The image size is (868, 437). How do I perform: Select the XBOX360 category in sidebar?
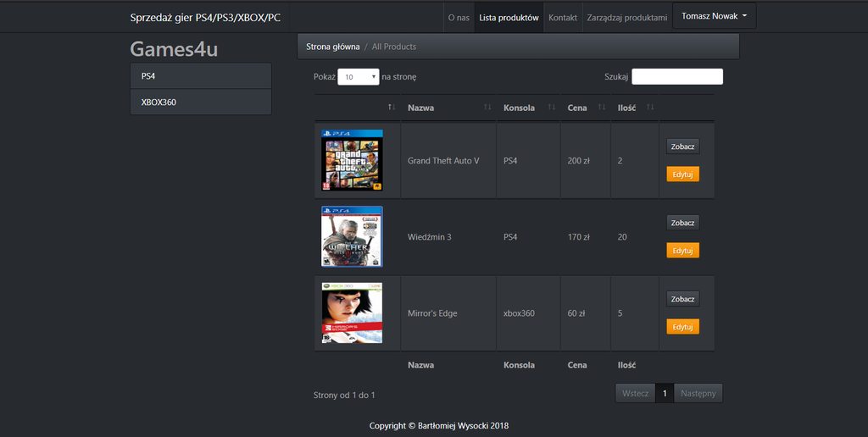[x=201, y=102]
